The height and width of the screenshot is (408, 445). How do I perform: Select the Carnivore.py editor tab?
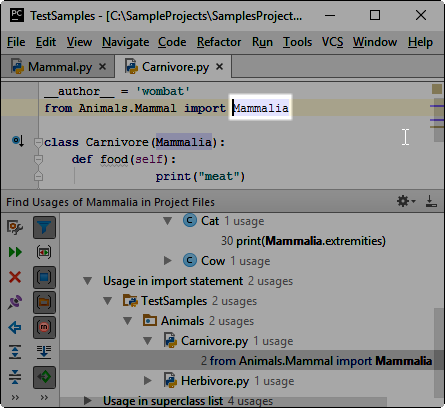pyautogui.click(x=173, y=67)
